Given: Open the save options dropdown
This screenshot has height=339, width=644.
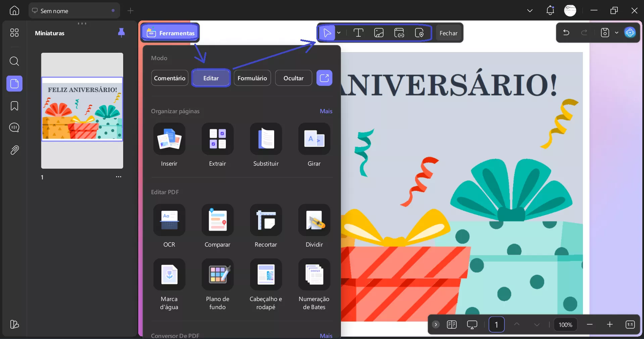Looking at the screenshot, I should click(x=616, y=32).
